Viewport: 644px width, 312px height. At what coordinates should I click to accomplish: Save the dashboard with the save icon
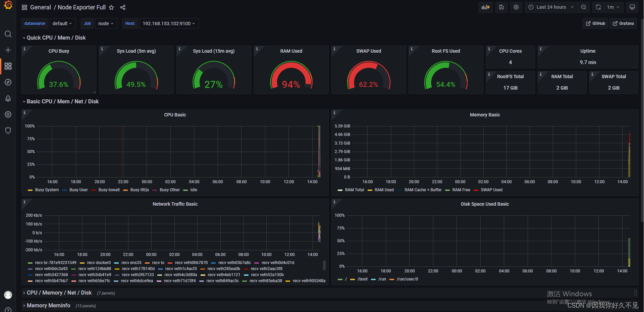point(501,7)
